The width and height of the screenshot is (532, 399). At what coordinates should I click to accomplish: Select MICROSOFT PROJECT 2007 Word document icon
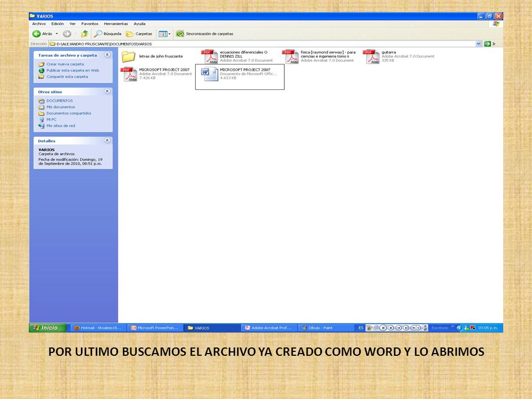[209, 74]
